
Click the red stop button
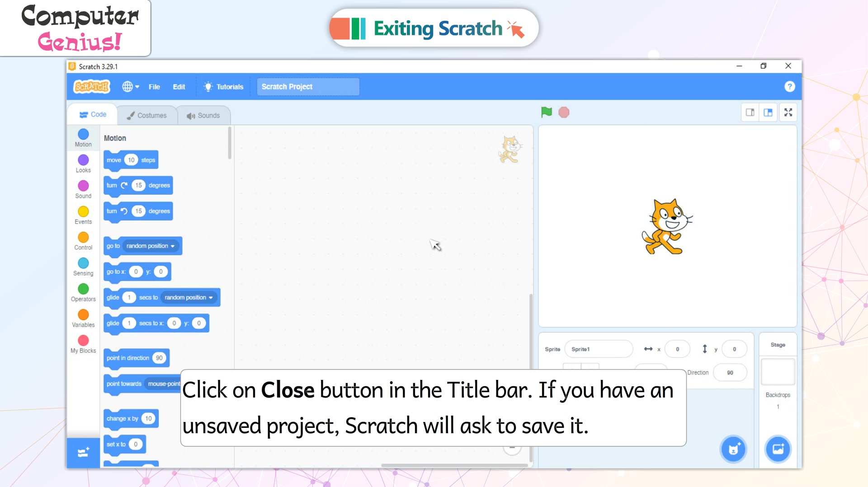tap(564, 112)
